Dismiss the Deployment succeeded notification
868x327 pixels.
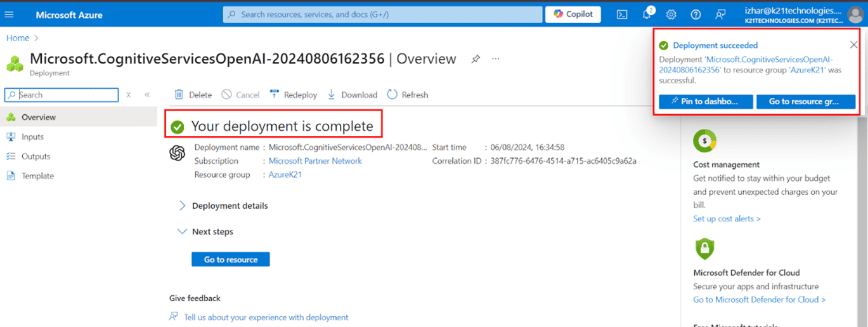(x=853, y=44)
